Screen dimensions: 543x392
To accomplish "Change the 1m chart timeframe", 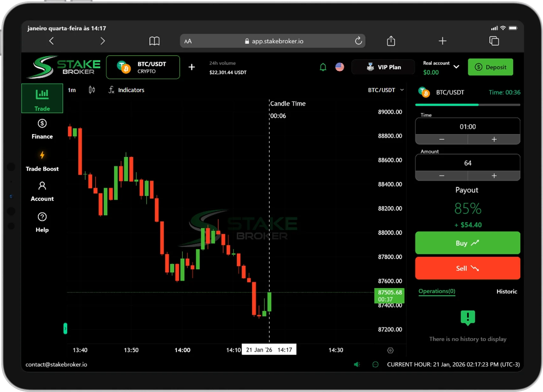I will click(72, 90).
